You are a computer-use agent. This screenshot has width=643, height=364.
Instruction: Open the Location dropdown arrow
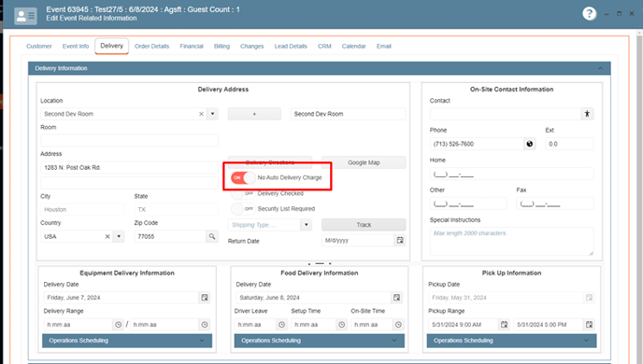pos(212,114)
